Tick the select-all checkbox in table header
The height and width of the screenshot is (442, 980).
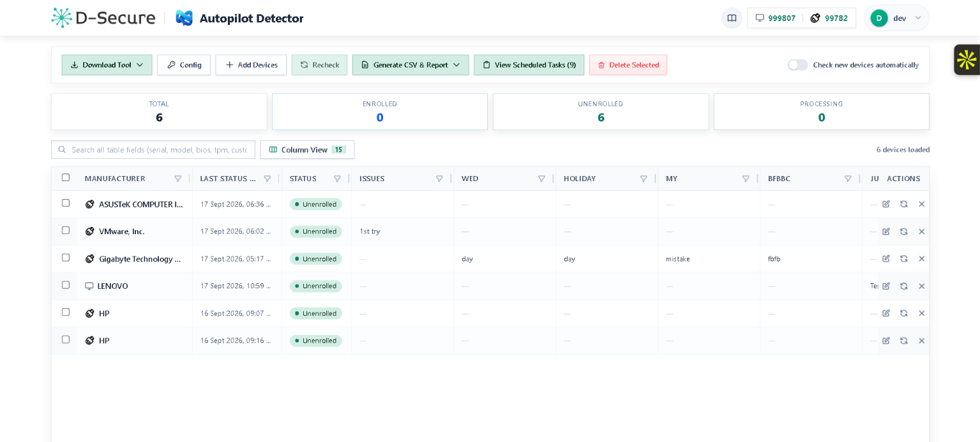point(66,177)
